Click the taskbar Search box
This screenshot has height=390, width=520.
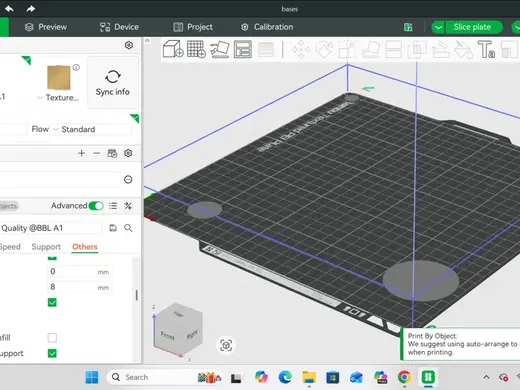click(x=164, y=377)
